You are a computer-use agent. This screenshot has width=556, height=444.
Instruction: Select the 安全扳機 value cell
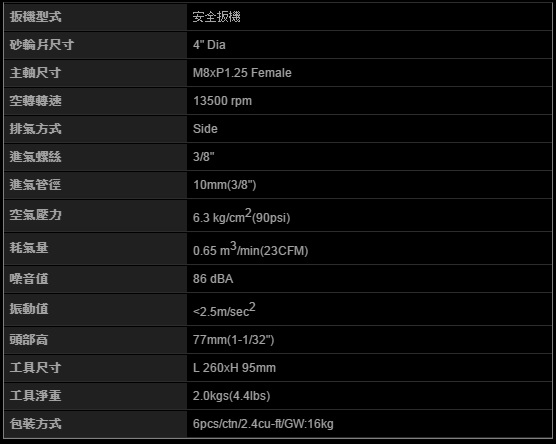[x=369, y=17]
